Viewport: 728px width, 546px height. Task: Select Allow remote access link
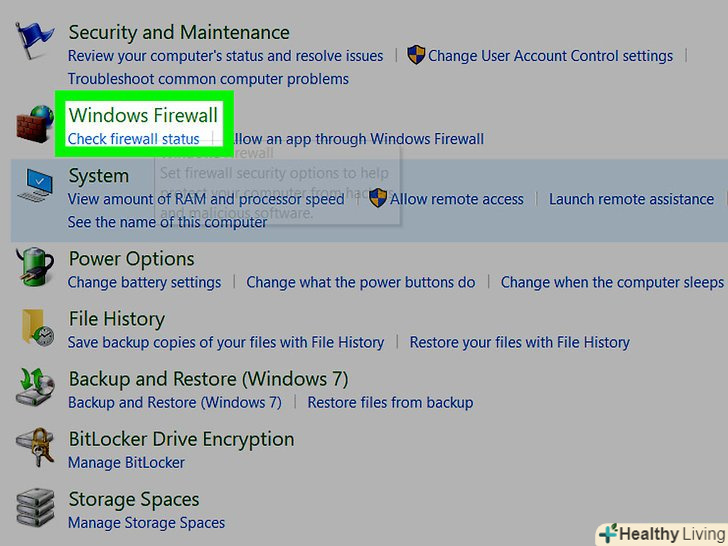click(x=456, y=199)
